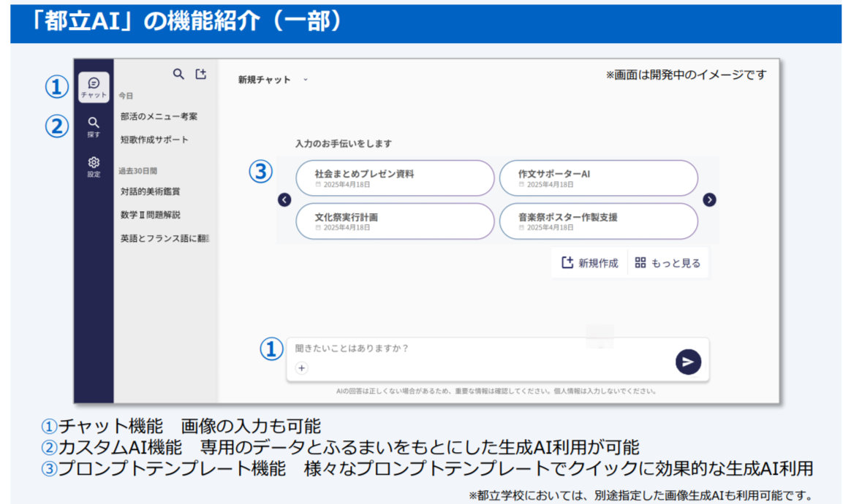
Task: Select 音楽祭ポスター作製支援 template card
Action: [598, 221]
